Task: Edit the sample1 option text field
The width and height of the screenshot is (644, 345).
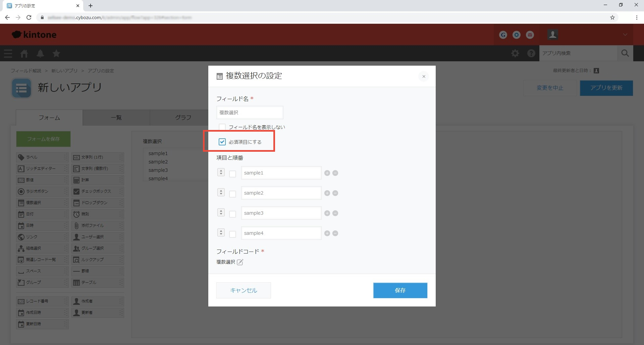Action: pos(281,173)
